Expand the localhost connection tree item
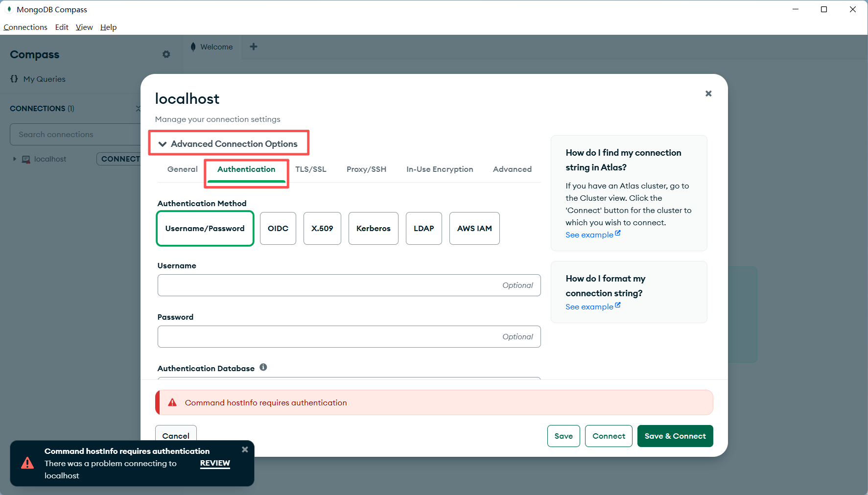This screenshot has height=495, width=868. (x=15, y=159)
